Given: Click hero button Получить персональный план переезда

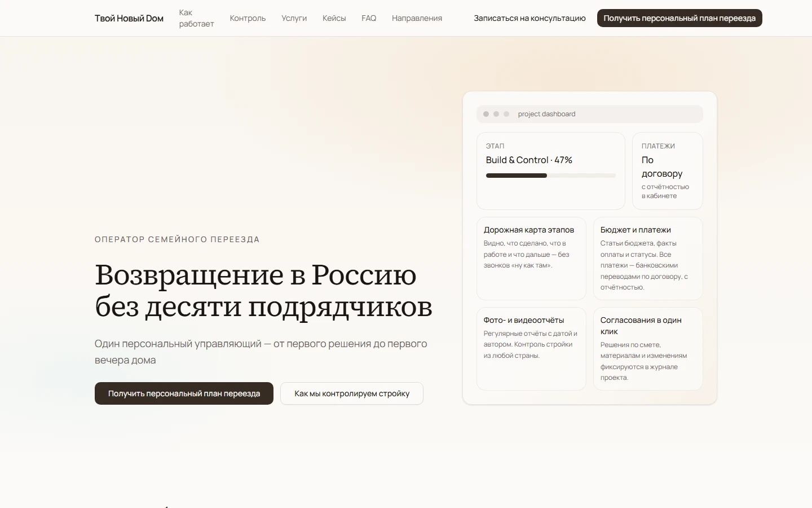Looking at the screenshot, I should pyautogui.click(x=184, y=393).
